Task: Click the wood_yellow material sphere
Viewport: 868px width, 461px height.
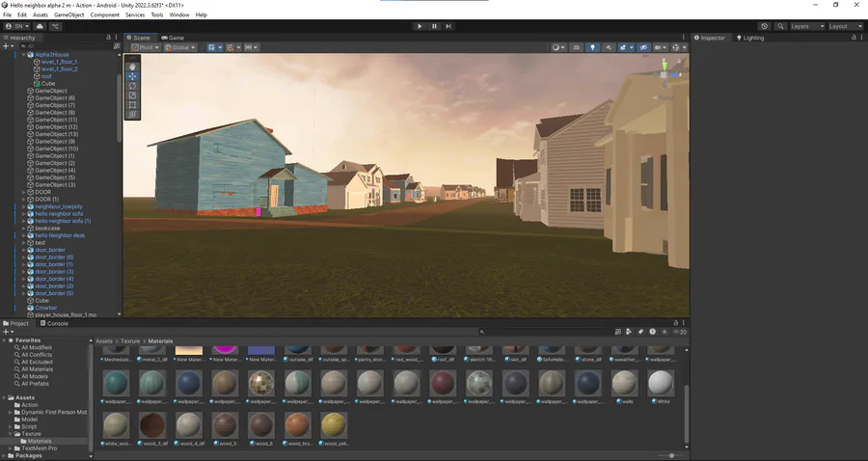Action: [334, 425]
